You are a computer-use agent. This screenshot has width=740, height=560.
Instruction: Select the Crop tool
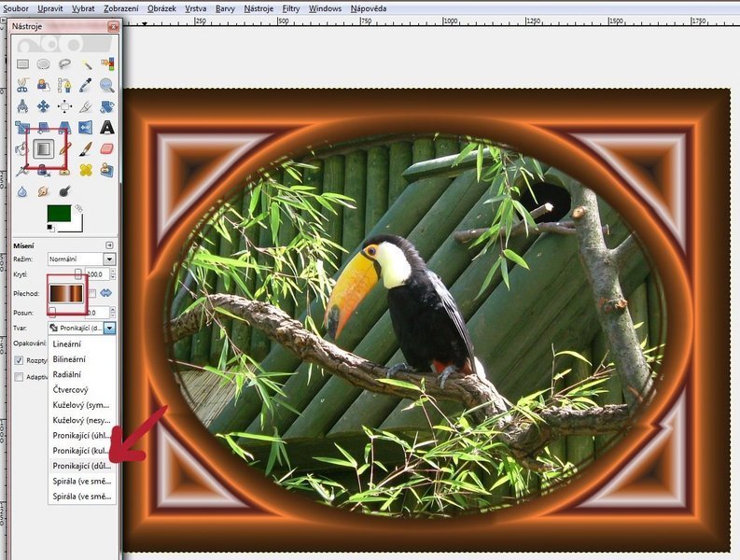tap(86, 106)
